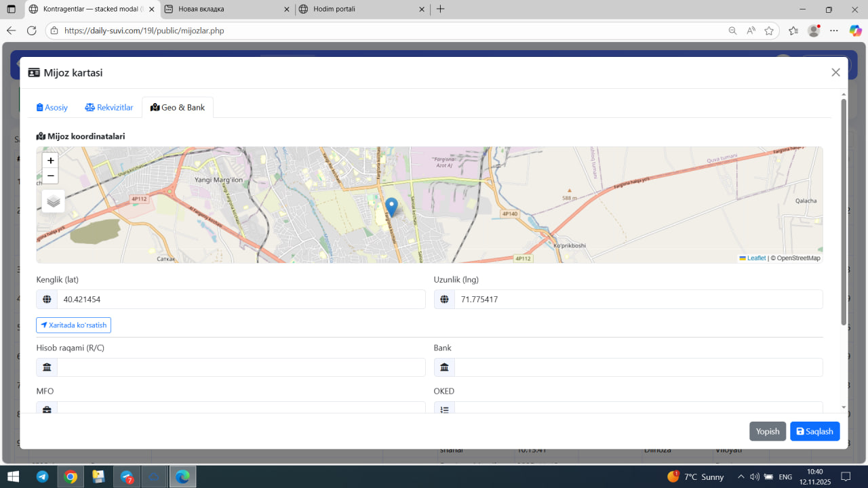Zoom in on the map
Viewport: 868px width, 488px height.
coord(50,161)
